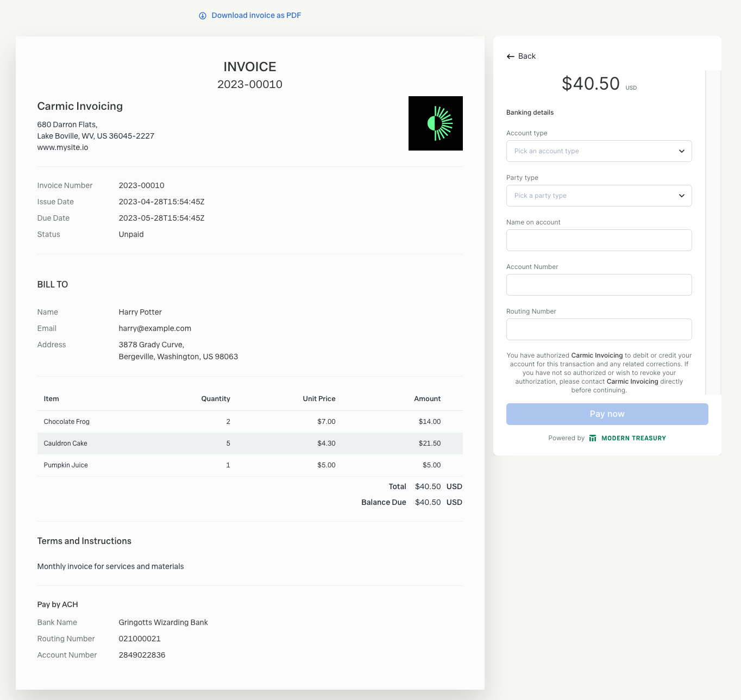Open 'Download invoice as PDF'
Image resolution: width=741 pixels, height=700 pixels.
click(x=256, y=15)
